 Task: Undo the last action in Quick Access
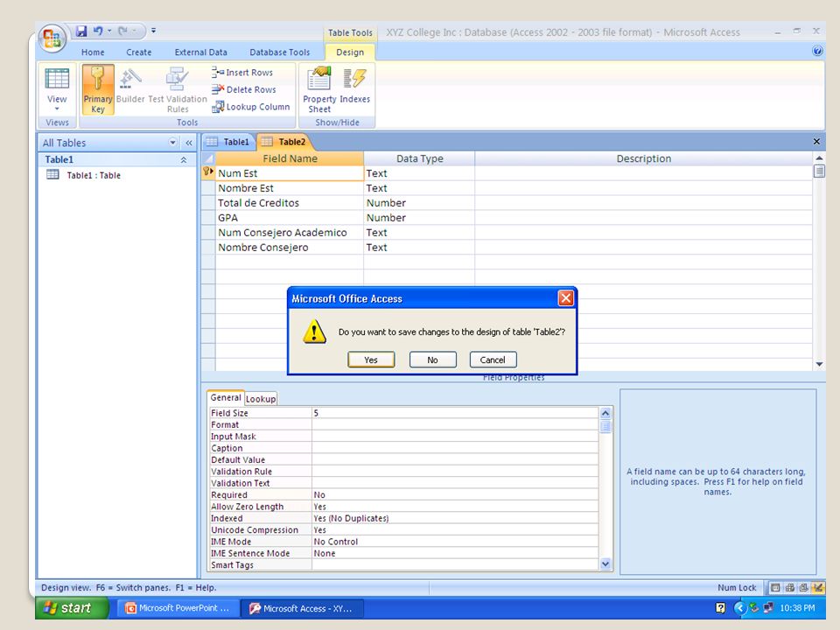[98, 31]
